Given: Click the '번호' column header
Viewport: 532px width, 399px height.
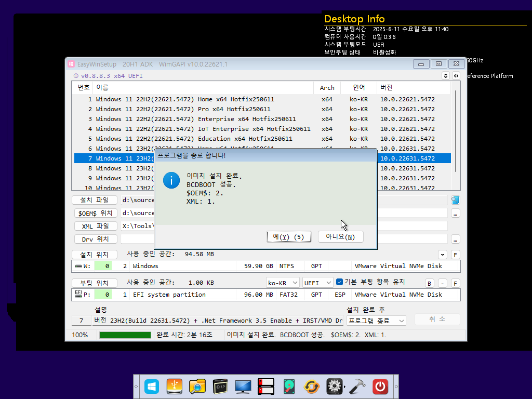Looking at the screenshot, I should pos(83,87).
